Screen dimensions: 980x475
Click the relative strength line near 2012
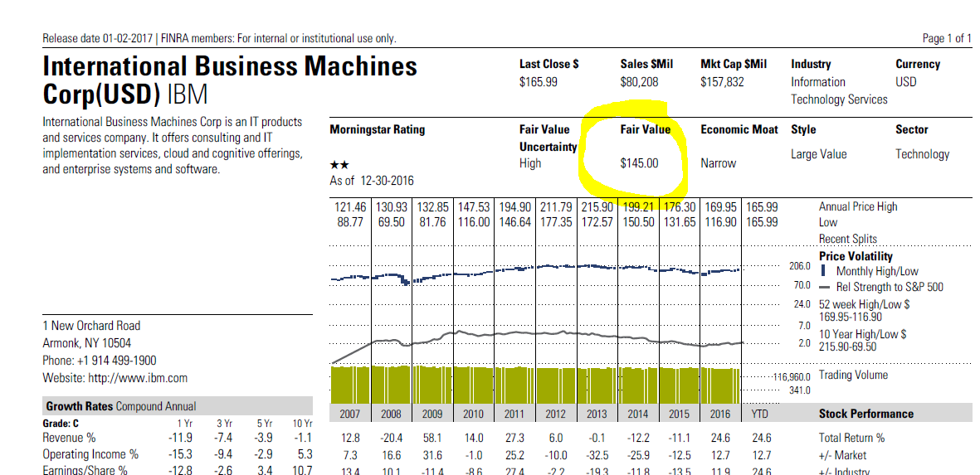[x=556, y=333]
